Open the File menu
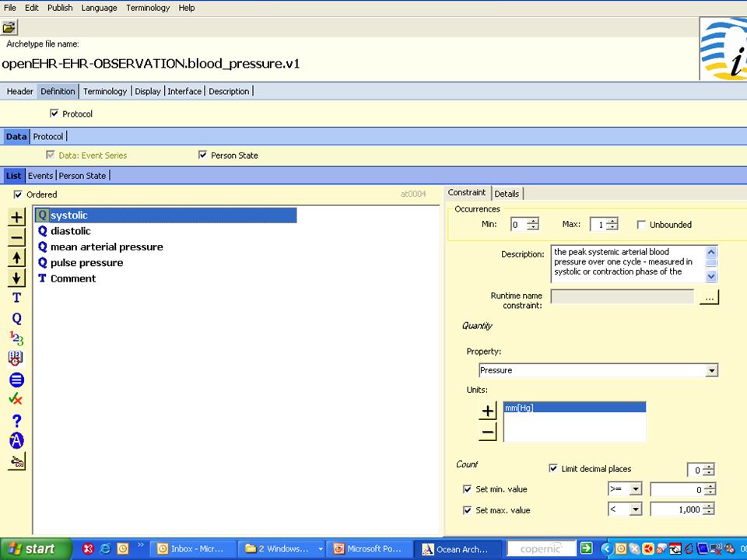Viewport: 747px width, 560px height. pos(10,8)
